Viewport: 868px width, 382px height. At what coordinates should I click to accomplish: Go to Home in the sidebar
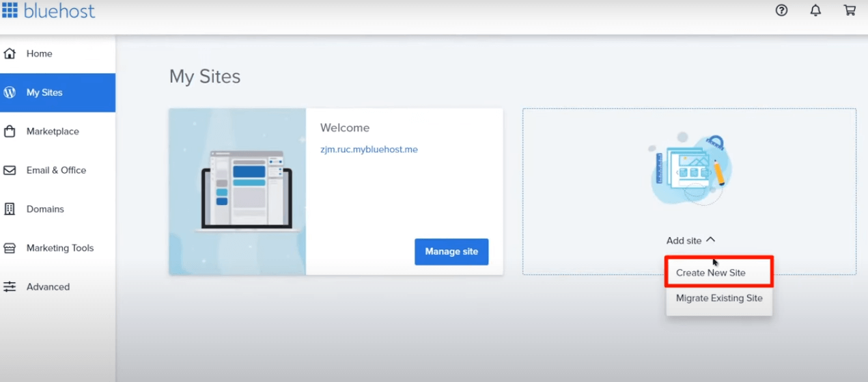(x=57, y=53)
